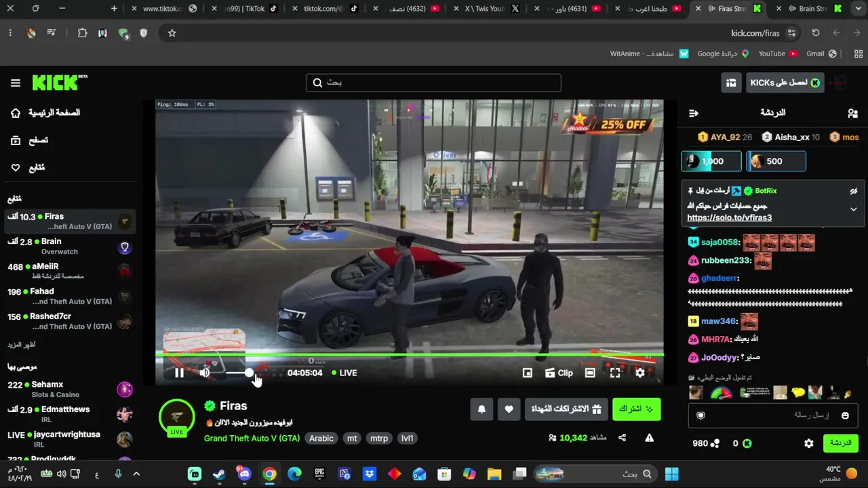Click the channel points balance 980

click(x=706, y=443)
